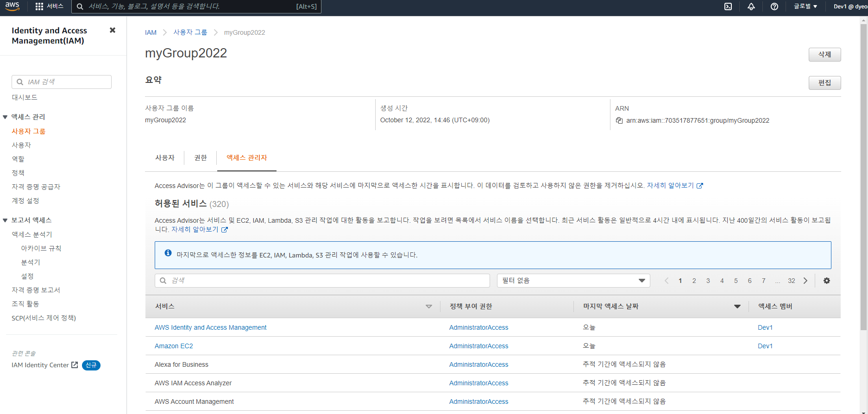Open SCP(서비스 제어 정책) in sidebar
Image resolution: width=868 pixels, height=414 pixels.
point(44,318)
